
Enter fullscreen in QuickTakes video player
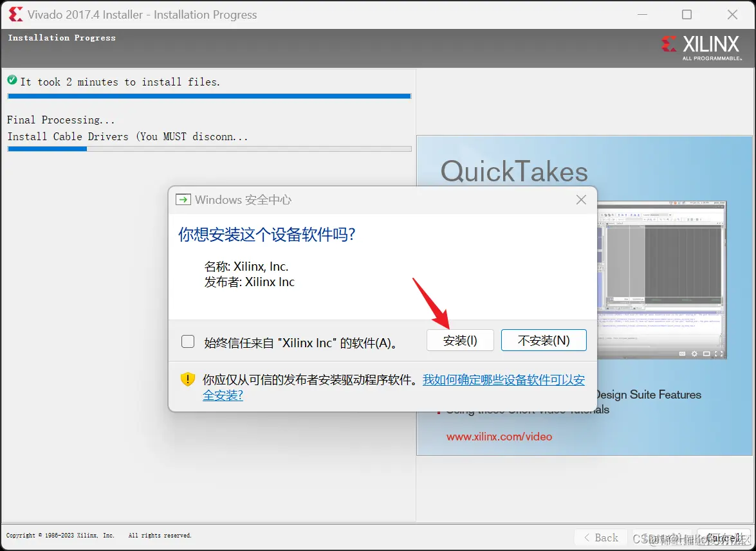(x=719, y=354)
